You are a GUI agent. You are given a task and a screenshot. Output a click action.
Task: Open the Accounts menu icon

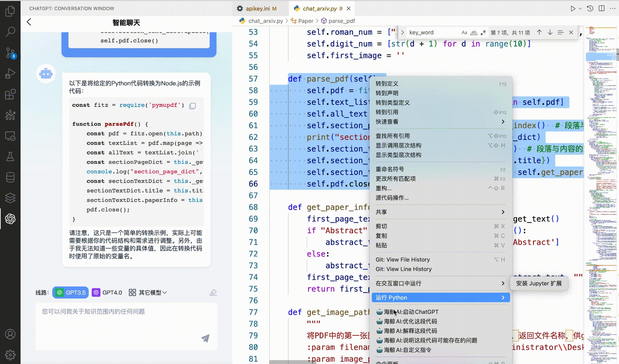(x=10, y=334)
